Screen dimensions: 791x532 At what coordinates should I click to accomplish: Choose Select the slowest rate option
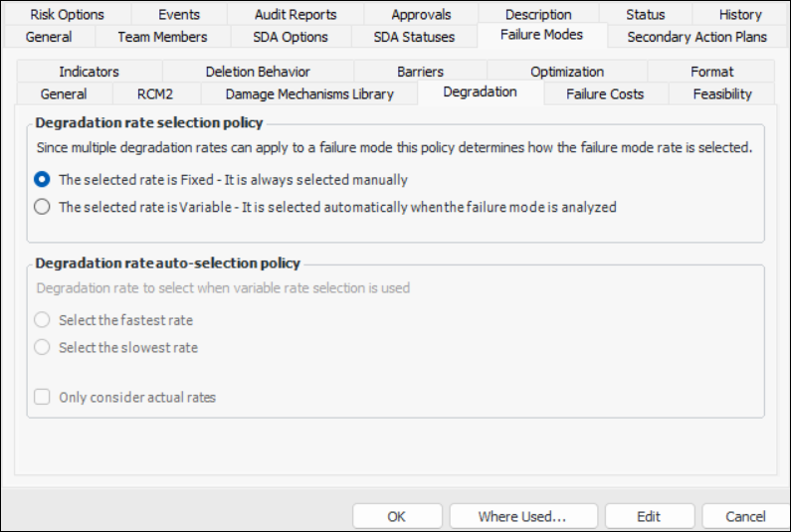click(42, 347)
